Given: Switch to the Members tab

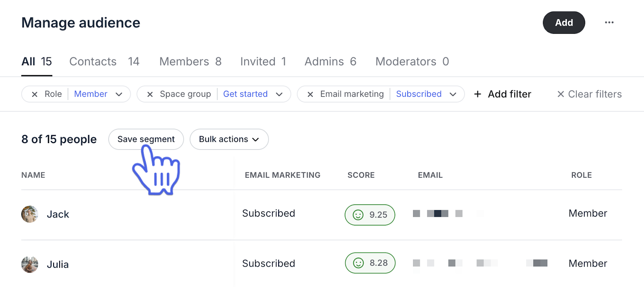Looking at the screenshot, I should [x=190, y=61].
